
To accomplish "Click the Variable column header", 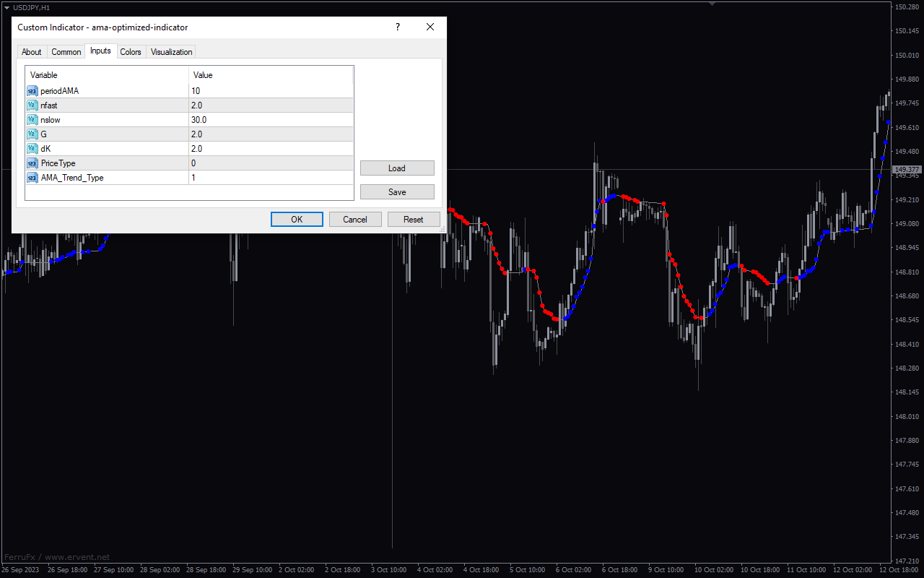I will point(107,75).
